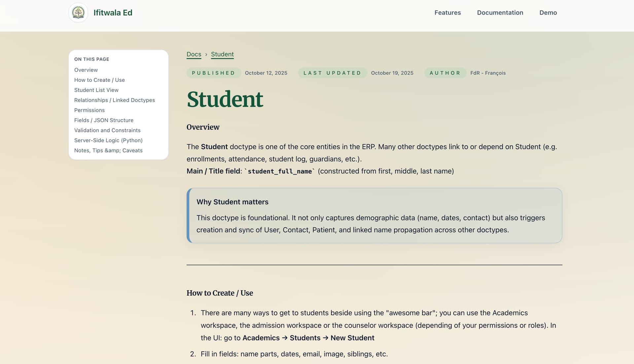Open the Features nav item
The height and width of the screenshot is (364, 634).
447,13
